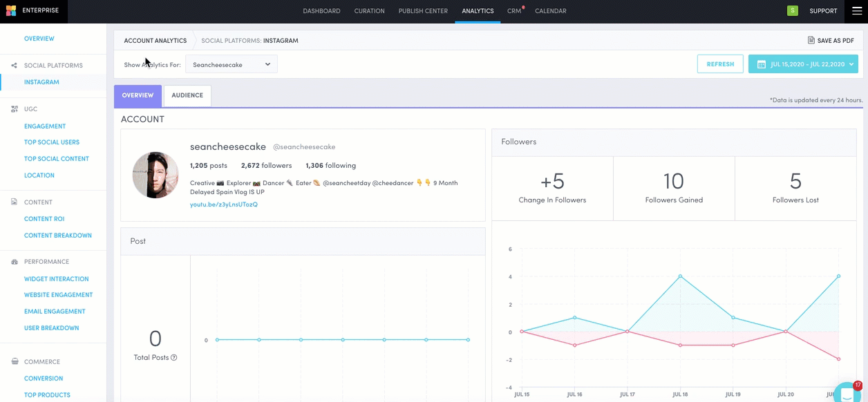This screenshot has height=402, width=868.
Task: Switch to the Audience tab
Action: (x=187, y=95)
